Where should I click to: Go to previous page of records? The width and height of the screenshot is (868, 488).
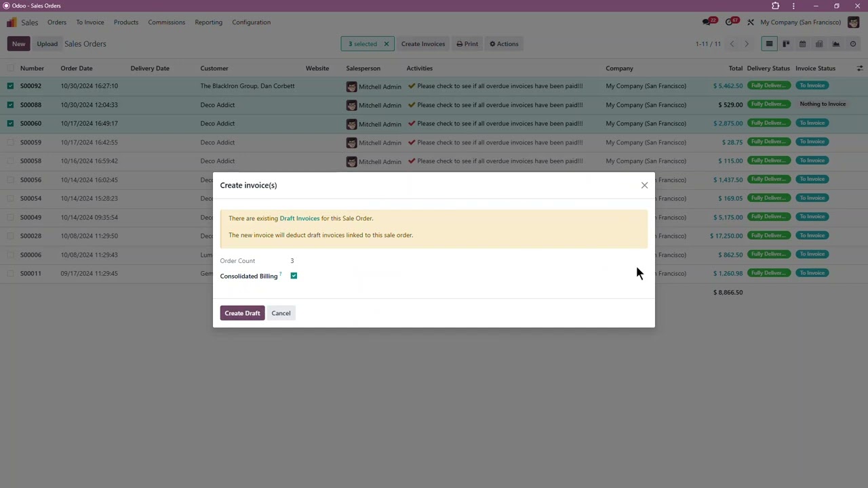click(x=732, y=44)
